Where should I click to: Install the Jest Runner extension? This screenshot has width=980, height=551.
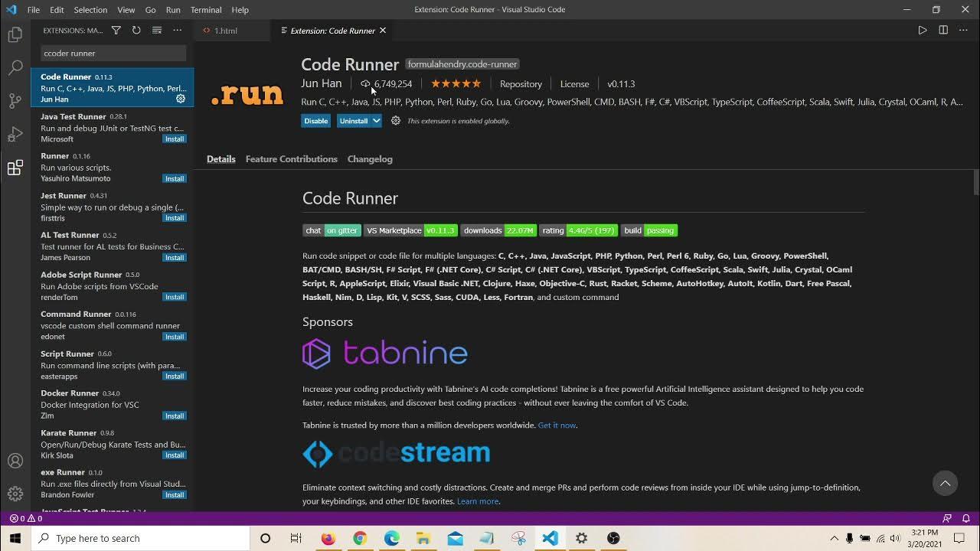175,218
